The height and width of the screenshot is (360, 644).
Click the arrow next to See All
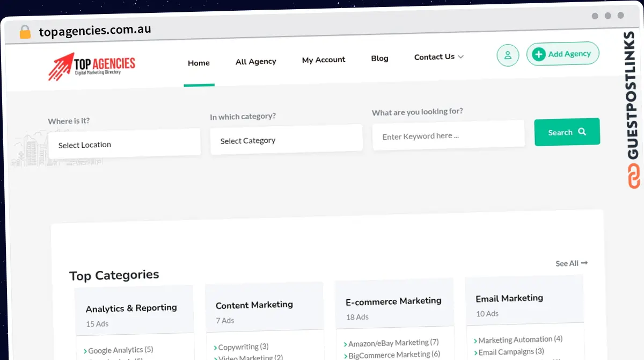tap(584, 263)
